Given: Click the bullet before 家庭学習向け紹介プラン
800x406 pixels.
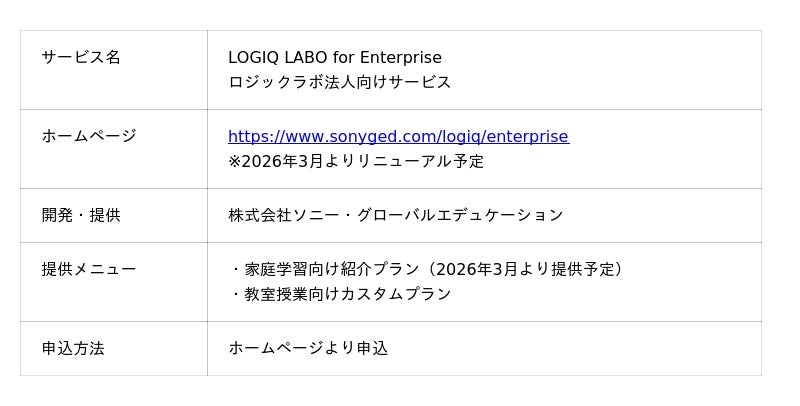Looking at the screenshot, I should 236,269.
